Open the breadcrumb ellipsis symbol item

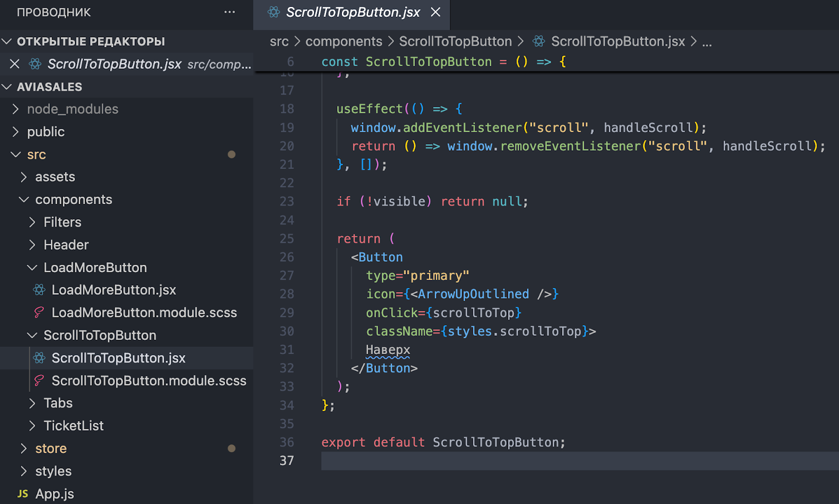point(707,41)
